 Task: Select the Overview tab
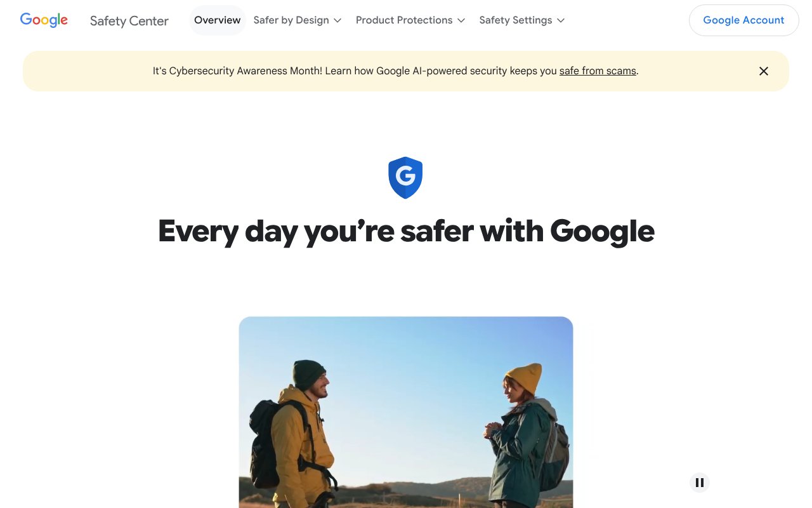click(218, 20)
